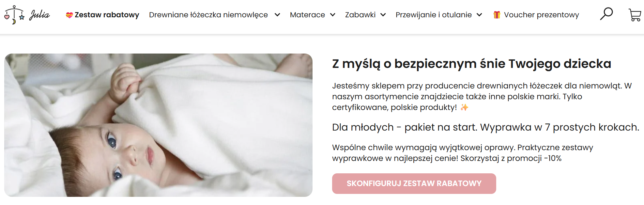Viewport: 644px width, 205px height.
Task: Open the shopping cart icon
Action: tap(635, 15)
